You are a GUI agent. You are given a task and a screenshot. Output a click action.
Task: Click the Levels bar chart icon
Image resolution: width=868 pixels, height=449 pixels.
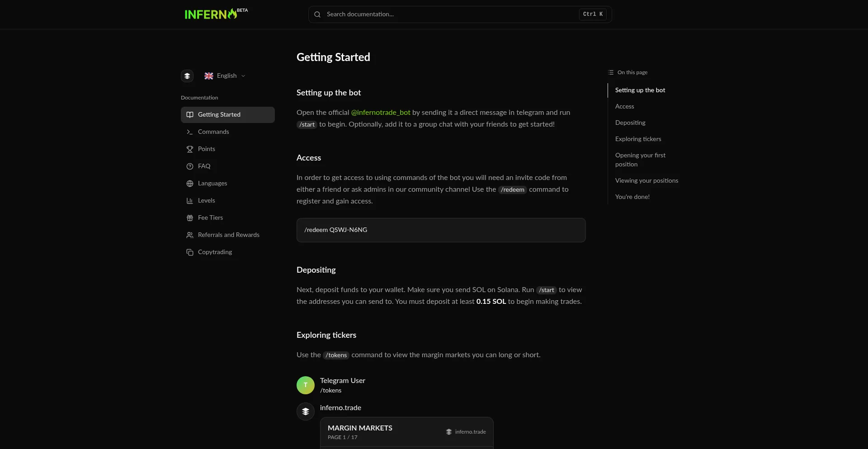pyautogui.click(x=190, y=201)
